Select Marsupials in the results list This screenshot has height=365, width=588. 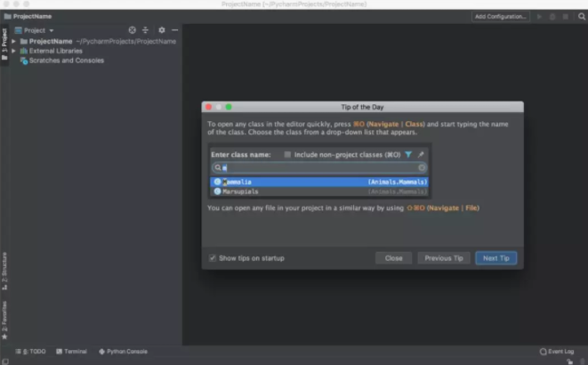(319, 191)
